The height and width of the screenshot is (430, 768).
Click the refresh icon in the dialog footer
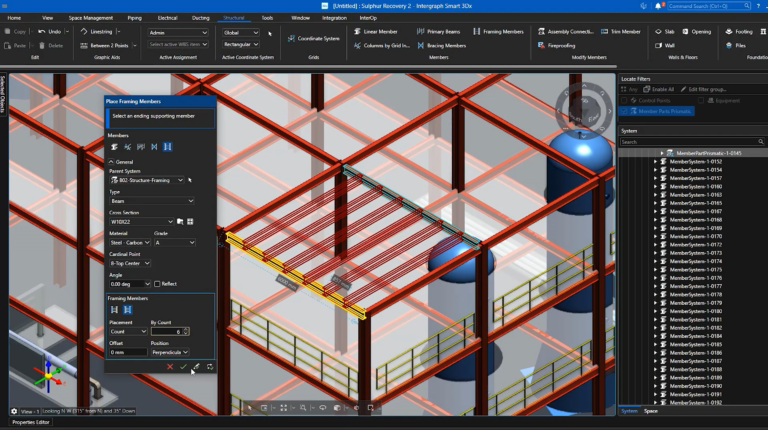[210, 366]
